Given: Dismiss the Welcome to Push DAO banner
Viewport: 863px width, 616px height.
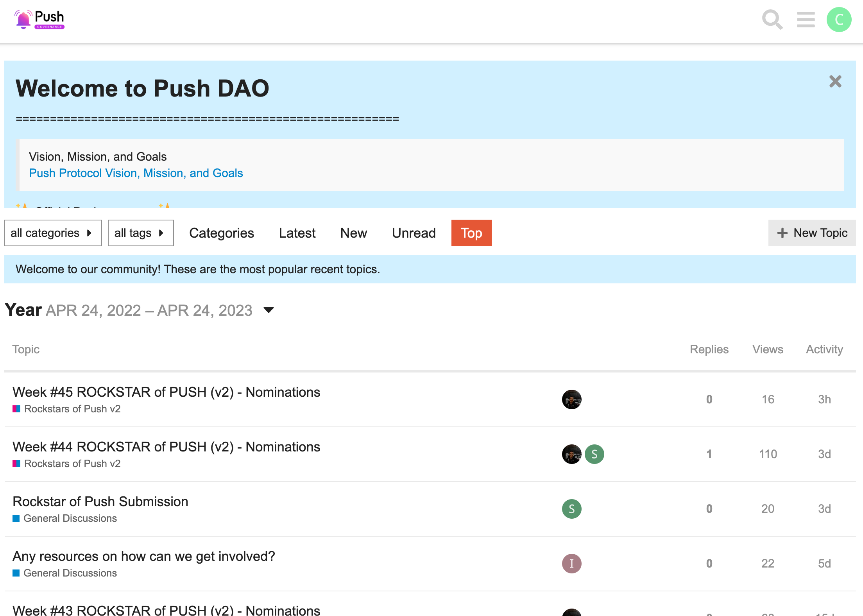Looking at the screenshot, I should 835,81.
